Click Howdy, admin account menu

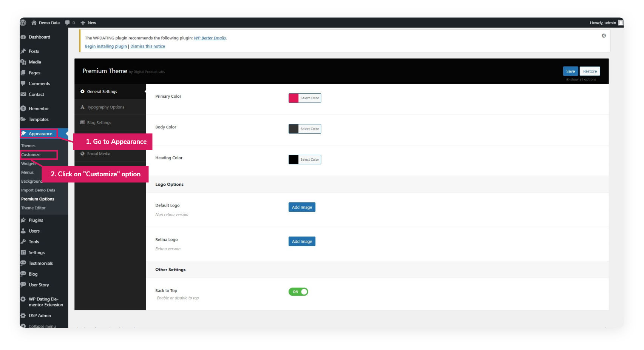pos(606,23)
